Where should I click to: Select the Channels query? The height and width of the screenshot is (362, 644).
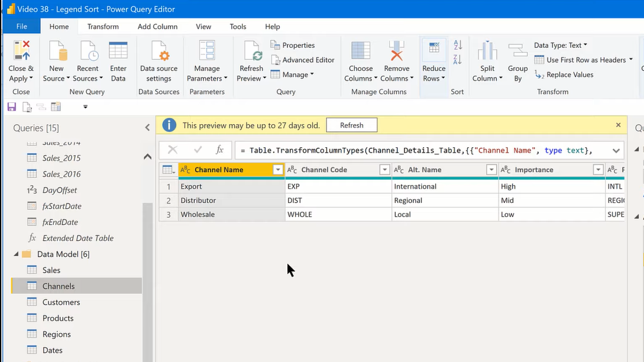click(x=76, y=286)
